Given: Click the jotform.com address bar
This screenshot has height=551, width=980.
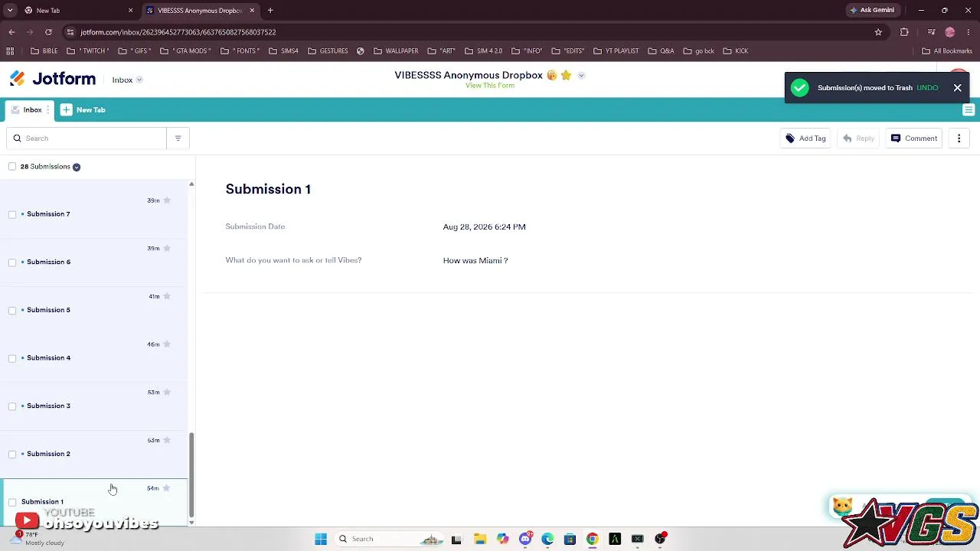Looking at the screenshot, I should tap(467, 32).
